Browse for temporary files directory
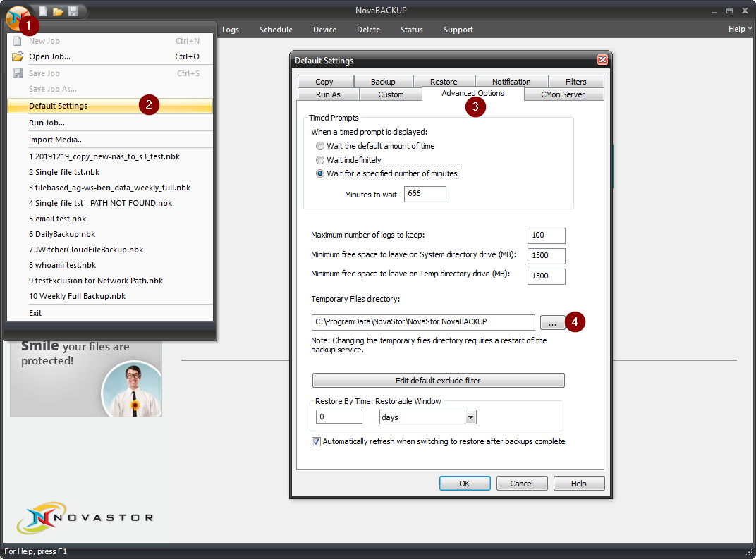 [552, 322]
